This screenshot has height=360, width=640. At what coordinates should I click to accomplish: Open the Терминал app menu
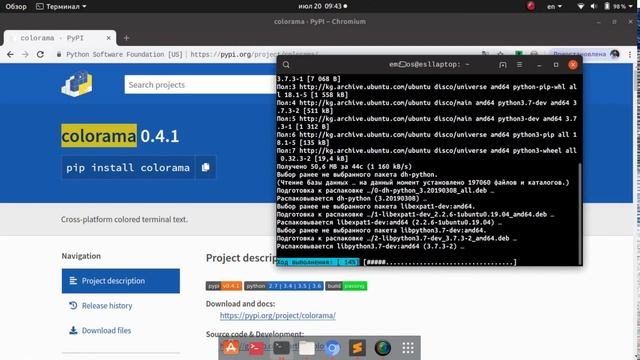point(61,6)
